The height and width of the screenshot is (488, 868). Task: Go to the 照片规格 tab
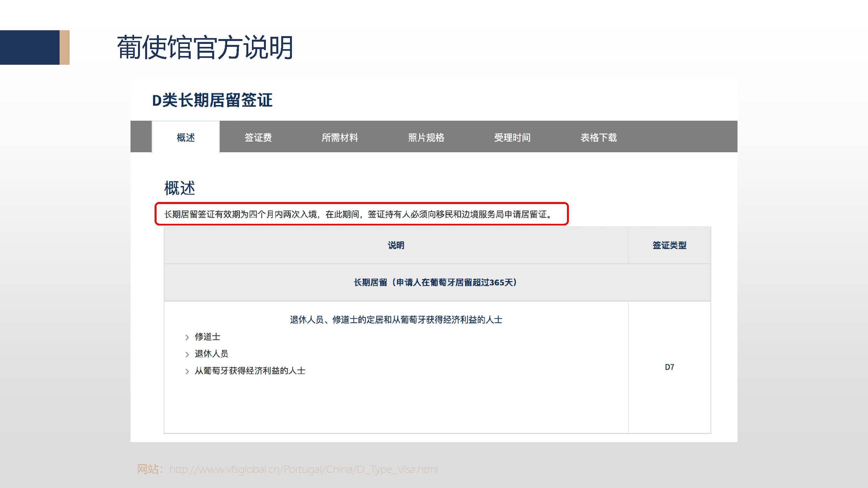pos(426,137)
